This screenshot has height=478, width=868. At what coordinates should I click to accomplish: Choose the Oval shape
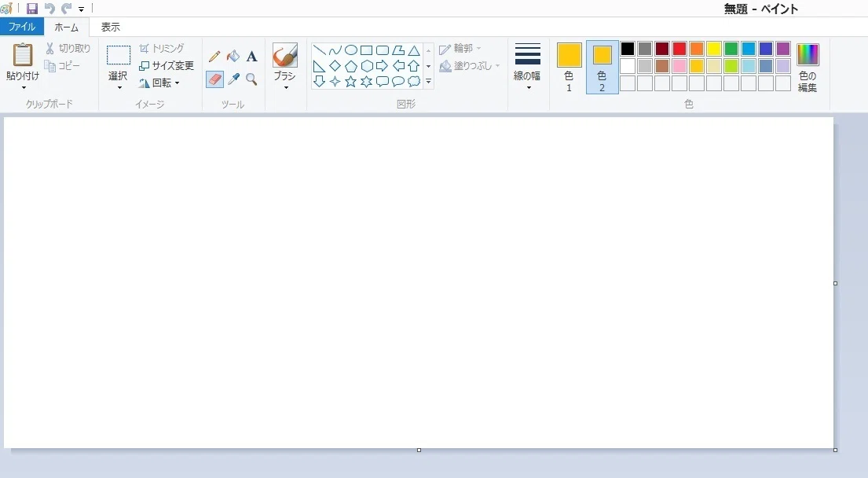(x=351, y=50)
